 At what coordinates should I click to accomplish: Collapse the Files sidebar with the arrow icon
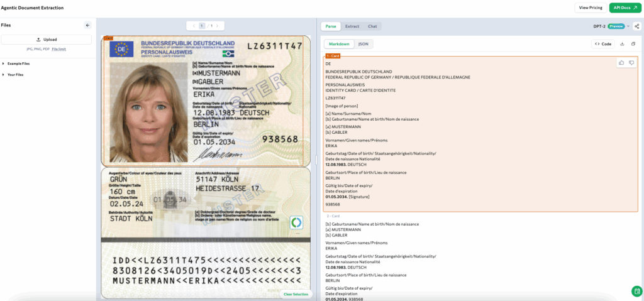pos(88,25)
